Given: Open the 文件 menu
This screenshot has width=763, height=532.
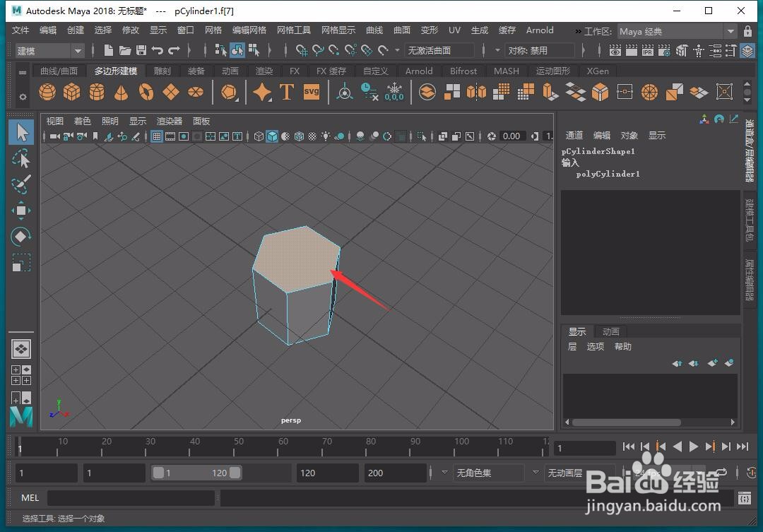Looking at the screenshot, I should pos(20,30).
